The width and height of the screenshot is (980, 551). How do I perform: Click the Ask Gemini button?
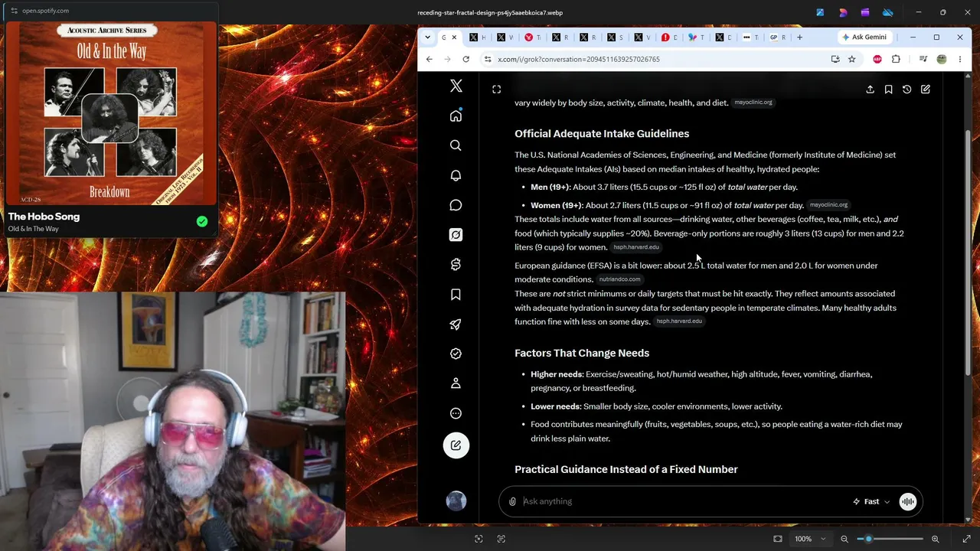point(864,37)
